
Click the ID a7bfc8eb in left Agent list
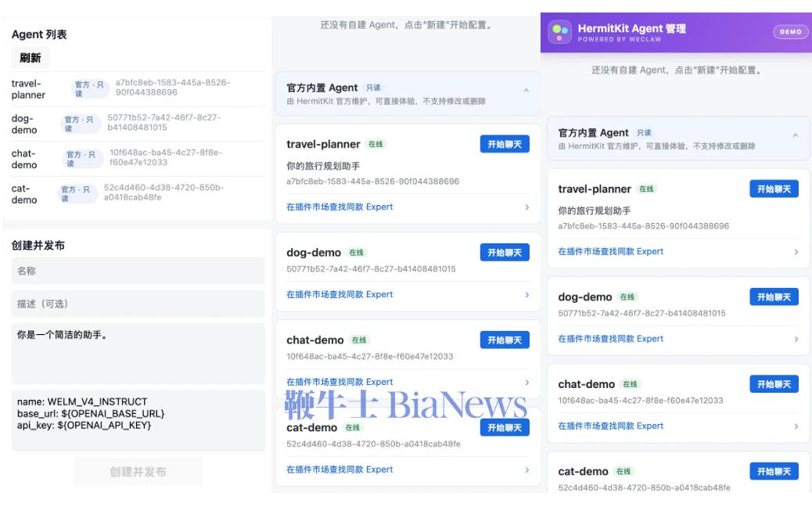172,88
